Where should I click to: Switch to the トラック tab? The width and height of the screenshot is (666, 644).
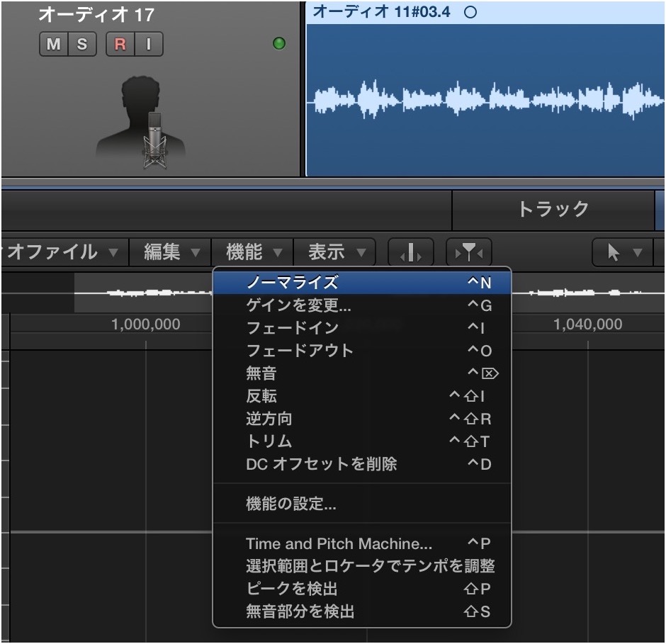click(x=553, y=210)
